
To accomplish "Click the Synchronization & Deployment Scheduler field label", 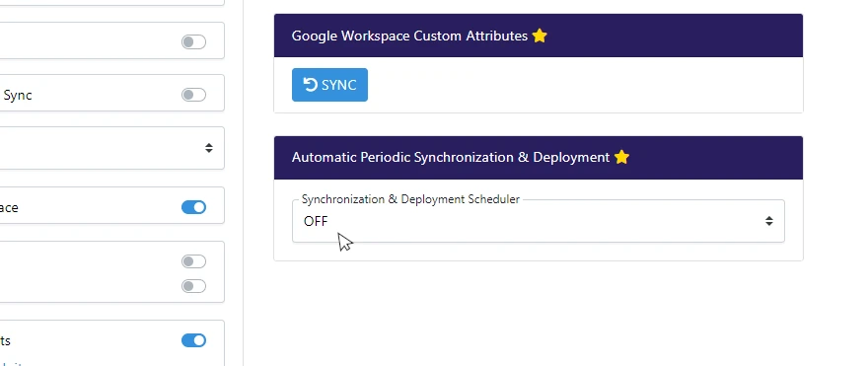I will click(410, 199).
